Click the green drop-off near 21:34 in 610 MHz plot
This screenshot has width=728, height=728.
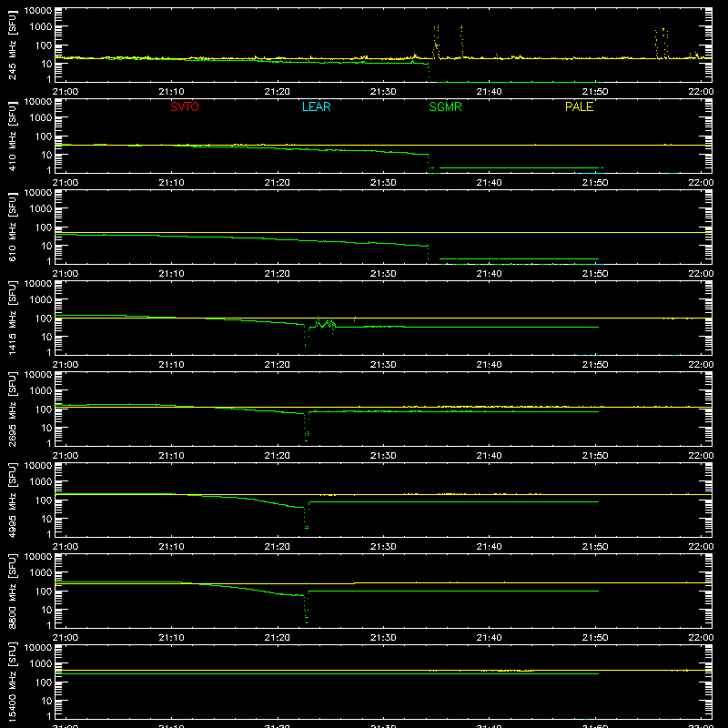click(429, 254)
